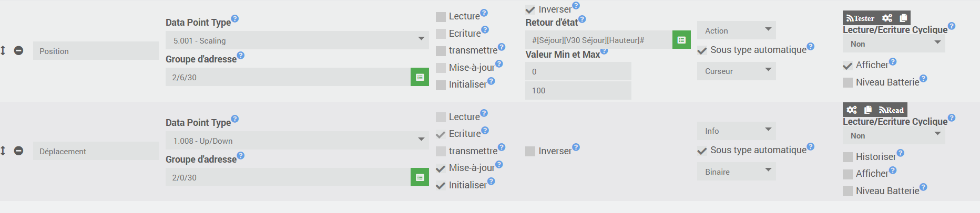Click the Read button for Déplacement
980x213 pixels.
tap(891, 110)
